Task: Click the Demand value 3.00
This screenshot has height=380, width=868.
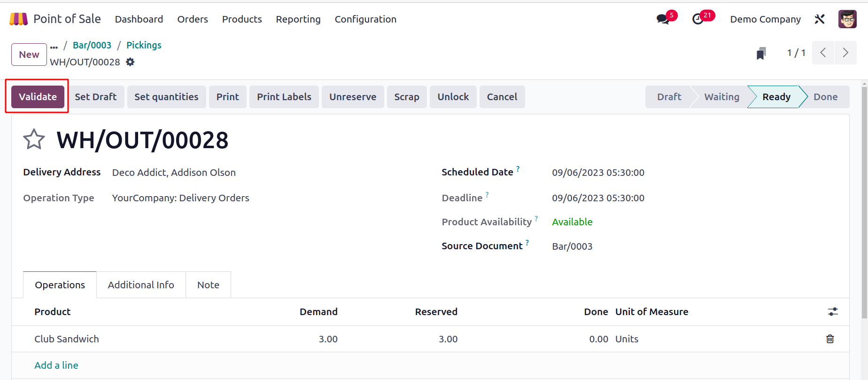Action: [x=328, y=339]
